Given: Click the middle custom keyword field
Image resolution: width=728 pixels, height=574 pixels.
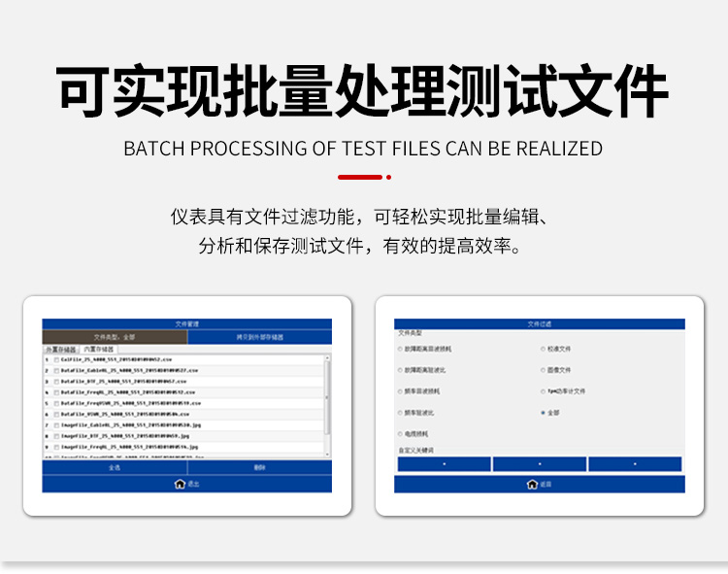Looking at the screenshot, I should point(539,464).
